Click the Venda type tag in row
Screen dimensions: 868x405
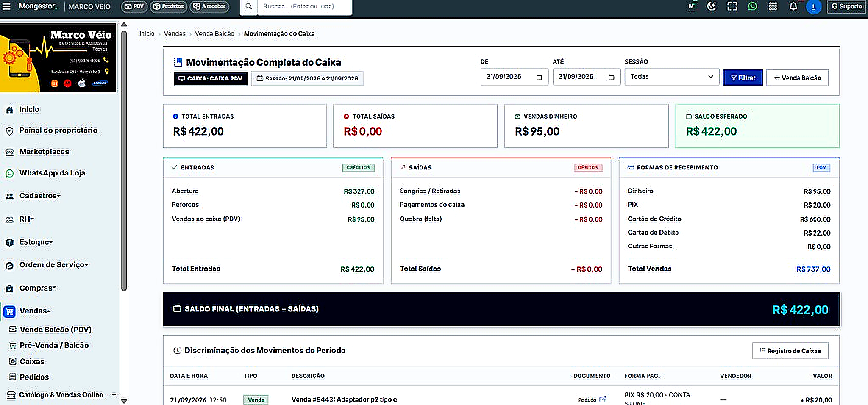tap(256, 399)
